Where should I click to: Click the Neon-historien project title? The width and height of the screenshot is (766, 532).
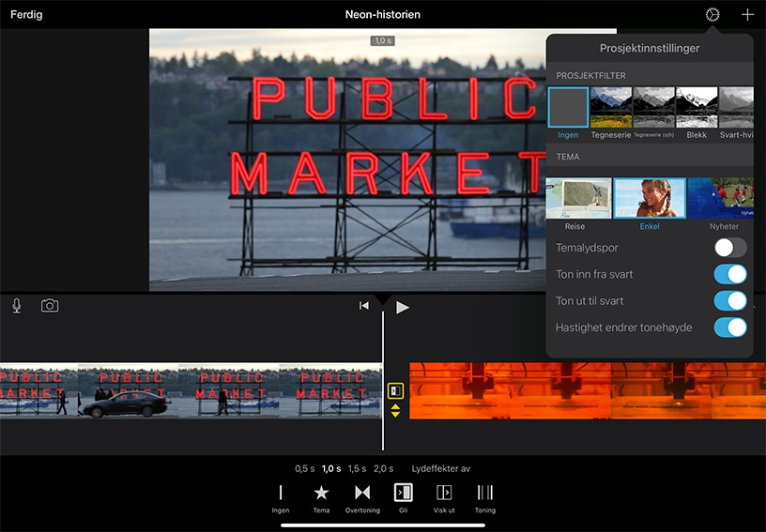coord(382,15)
